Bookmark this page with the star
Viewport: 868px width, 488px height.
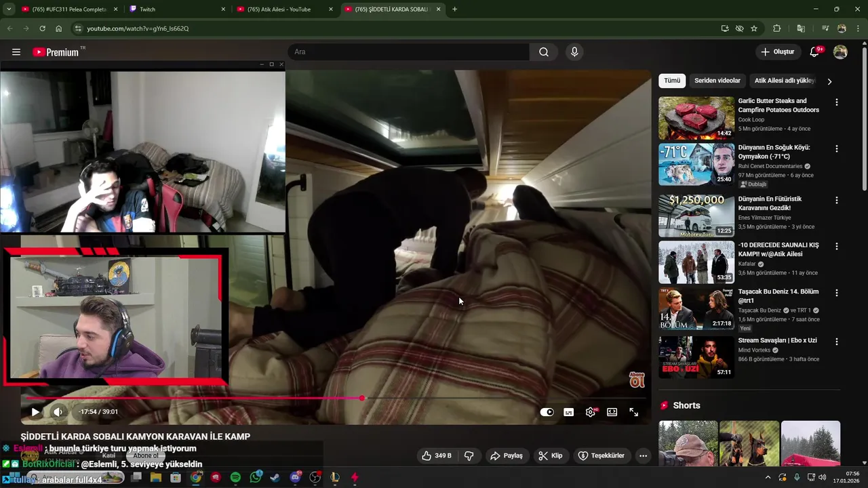coord(754,28)
